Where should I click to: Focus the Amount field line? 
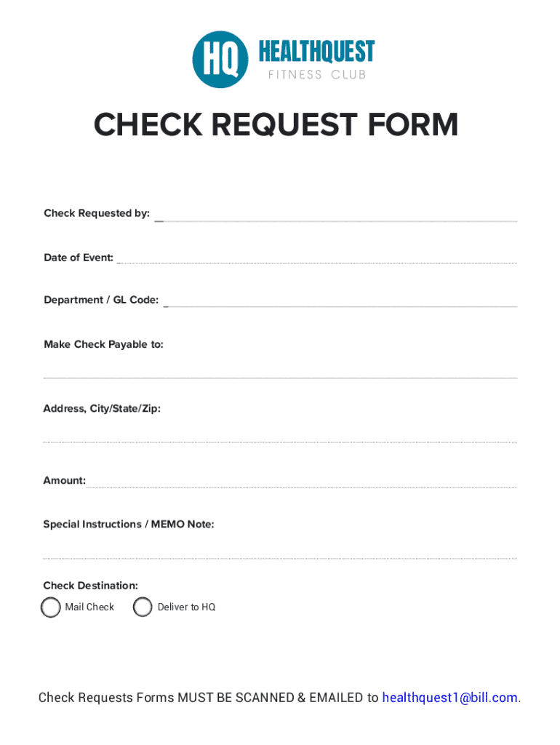click(x=302, y=485)
